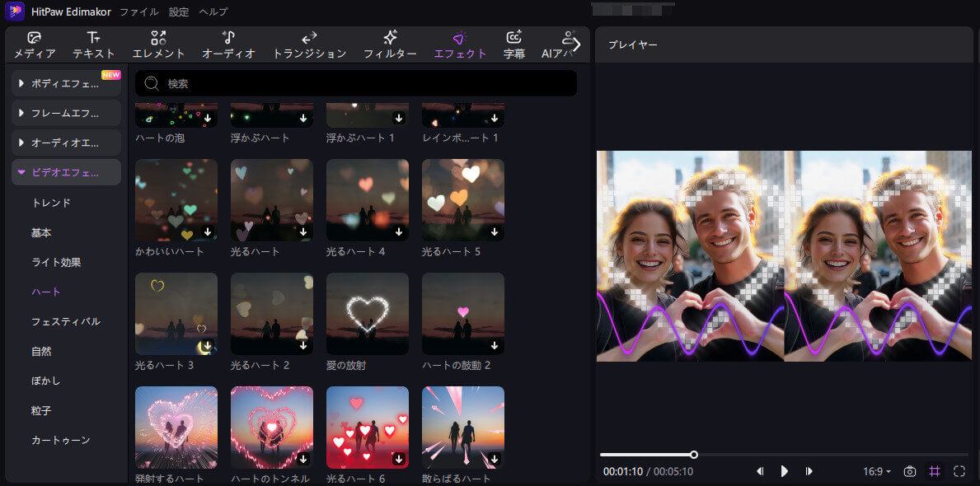The image size is (980, 486).
Task: Download the 散らばるハート effect
Action: (495, 459)
